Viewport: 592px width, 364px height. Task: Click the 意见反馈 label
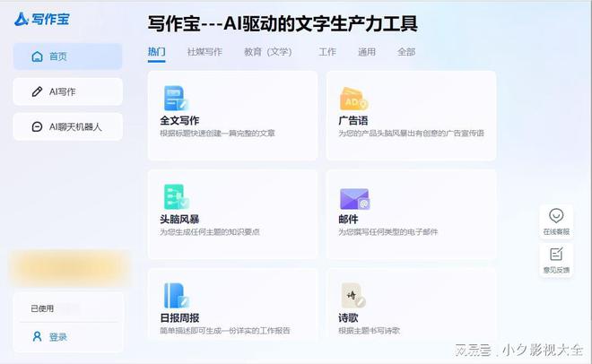pos(556,270)
